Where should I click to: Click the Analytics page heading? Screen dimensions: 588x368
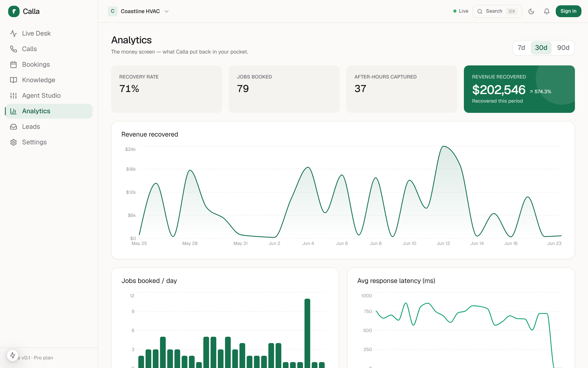(131, 40)
